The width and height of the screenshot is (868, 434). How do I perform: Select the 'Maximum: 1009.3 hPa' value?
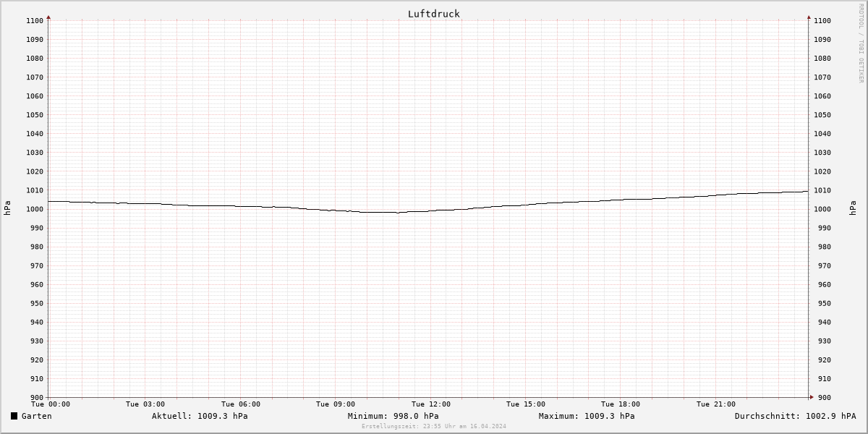point(587,416)
